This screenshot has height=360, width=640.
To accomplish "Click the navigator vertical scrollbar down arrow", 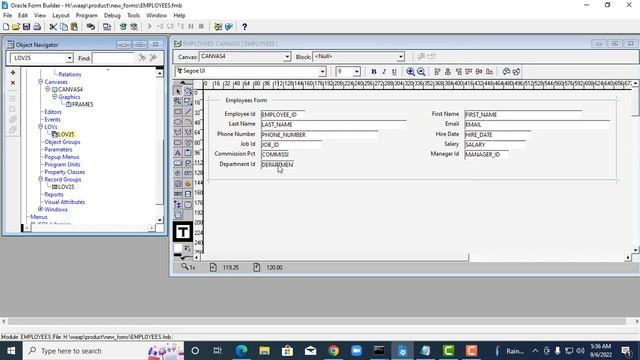I will (x=160, y=220).
